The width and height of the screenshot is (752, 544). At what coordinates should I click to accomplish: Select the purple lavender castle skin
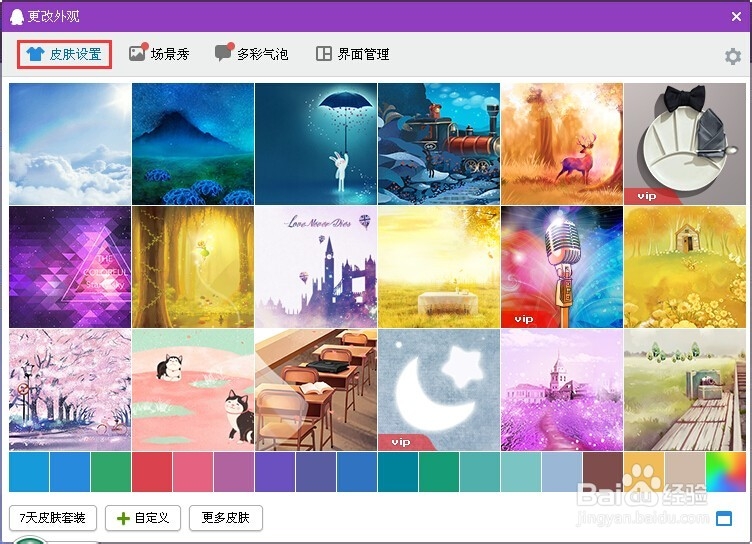tap(562, 390)
